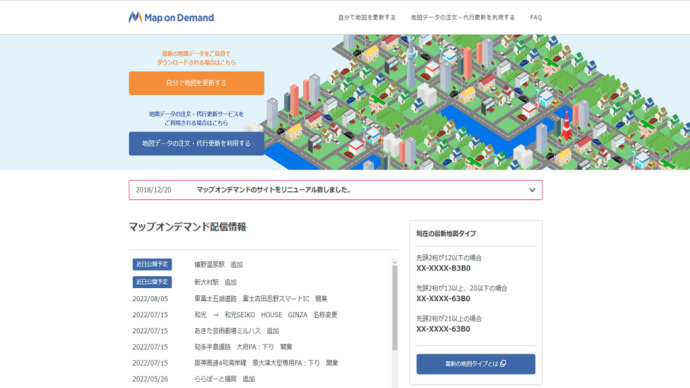
Task: Click the blue latest map type button
Action: [x=476, y=364]
